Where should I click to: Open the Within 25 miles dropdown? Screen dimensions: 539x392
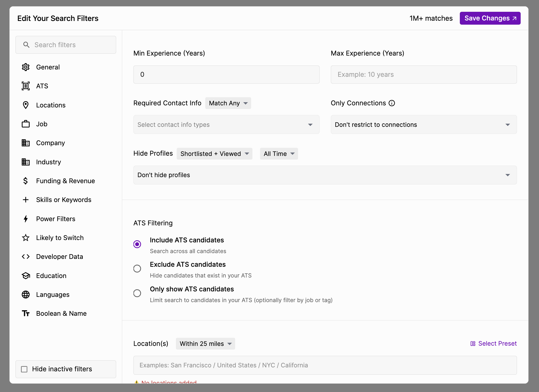[x=205, y=344]
